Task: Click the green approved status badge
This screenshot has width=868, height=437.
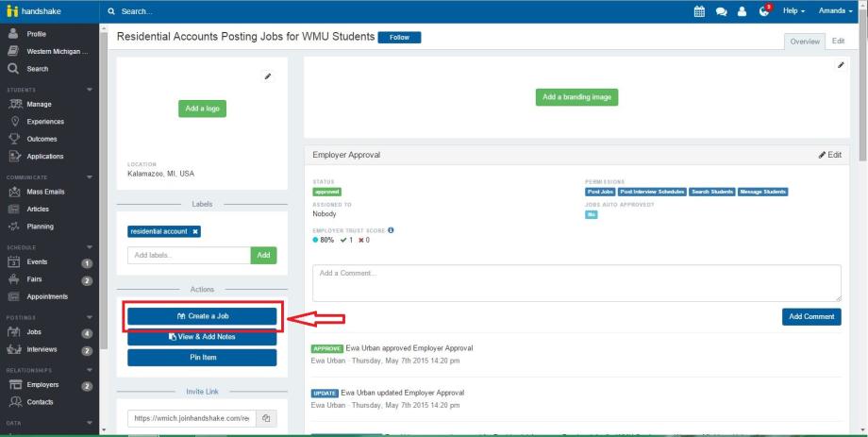Action: click(326, 192)
